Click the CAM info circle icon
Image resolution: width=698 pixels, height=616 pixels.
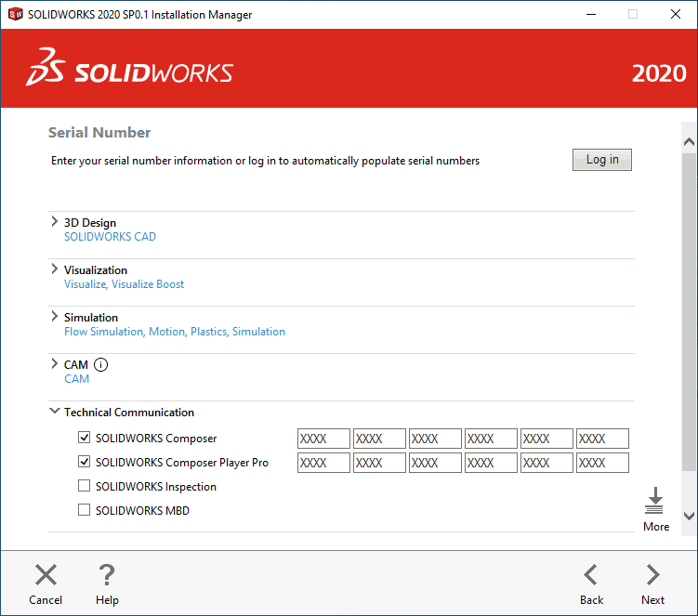pyautogui.click(x=101, y=365)
